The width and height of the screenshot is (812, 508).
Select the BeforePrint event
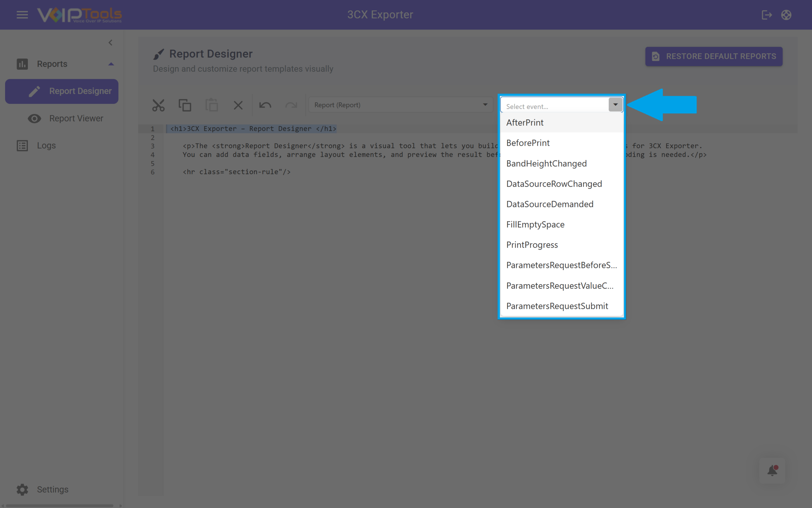(562, 143)
